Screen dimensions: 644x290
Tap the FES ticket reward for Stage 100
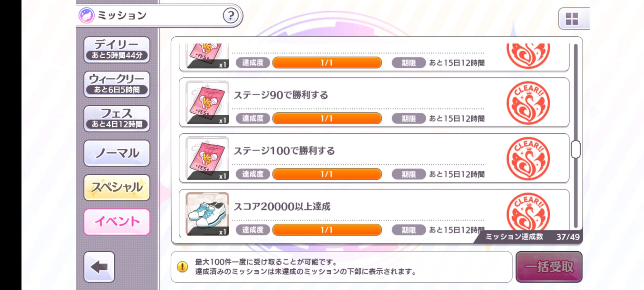(x=207, y=158)
